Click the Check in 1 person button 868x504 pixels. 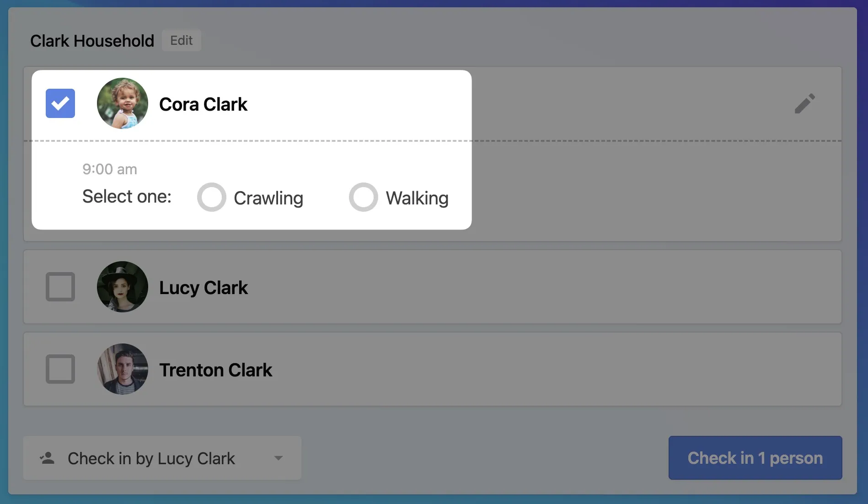755,458
